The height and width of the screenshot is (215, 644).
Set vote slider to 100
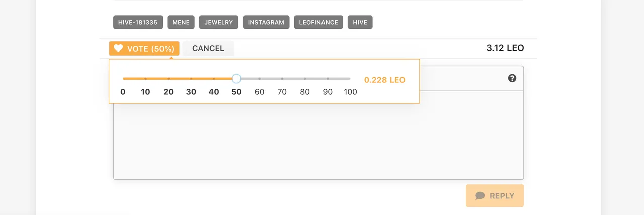pos(350,79)
